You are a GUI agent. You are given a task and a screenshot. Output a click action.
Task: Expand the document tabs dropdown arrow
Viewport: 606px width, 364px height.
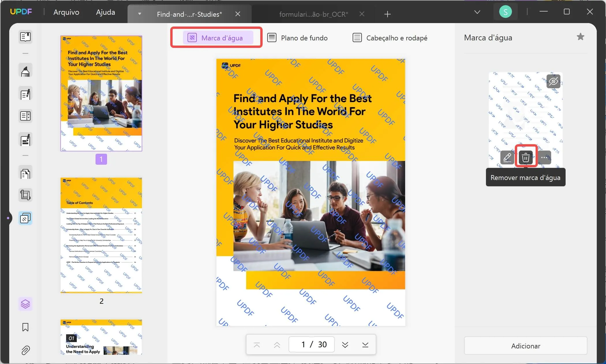[x=477, y=12]
